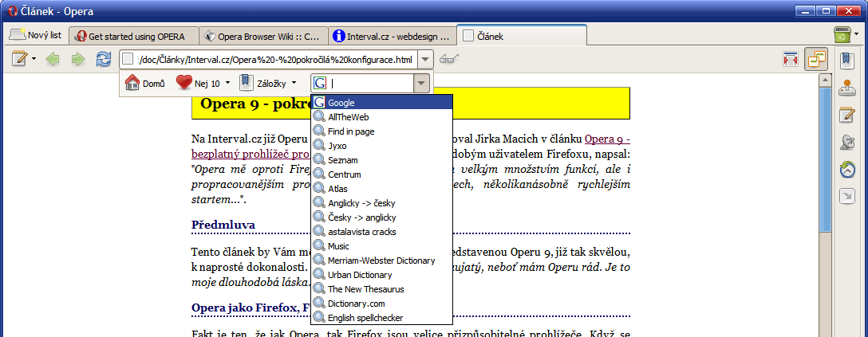Open address bar history dropdown
868x337 pixels.
coord(424,59)
